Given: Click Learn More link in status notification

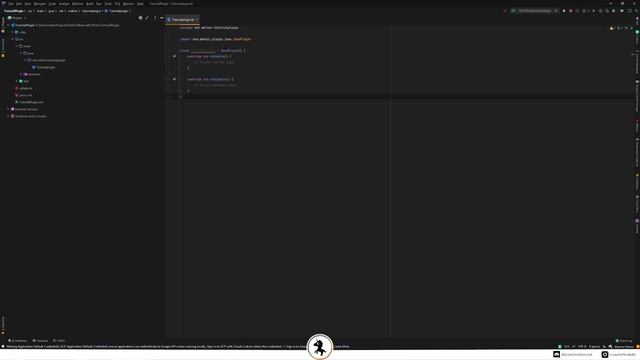Looking at the screenshot, I should [342, 347].
